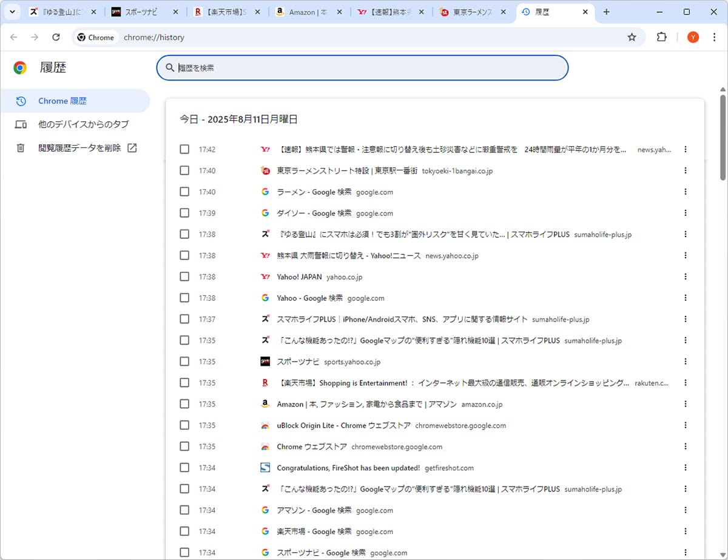Open actions menu for 17:42 熊本県 entry
Screen dimensions: 728x560
[686, 149]
